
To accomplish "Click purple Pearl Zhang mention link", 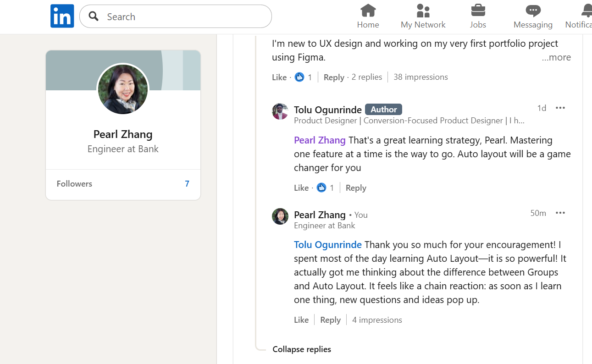I will (x=320, y=140).
